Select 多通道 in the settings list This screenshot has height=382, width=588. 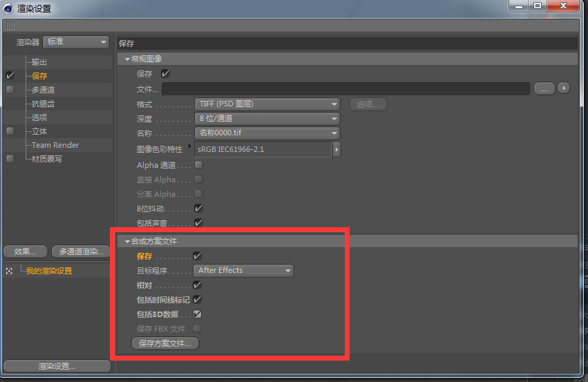click(x=43, y=90)
